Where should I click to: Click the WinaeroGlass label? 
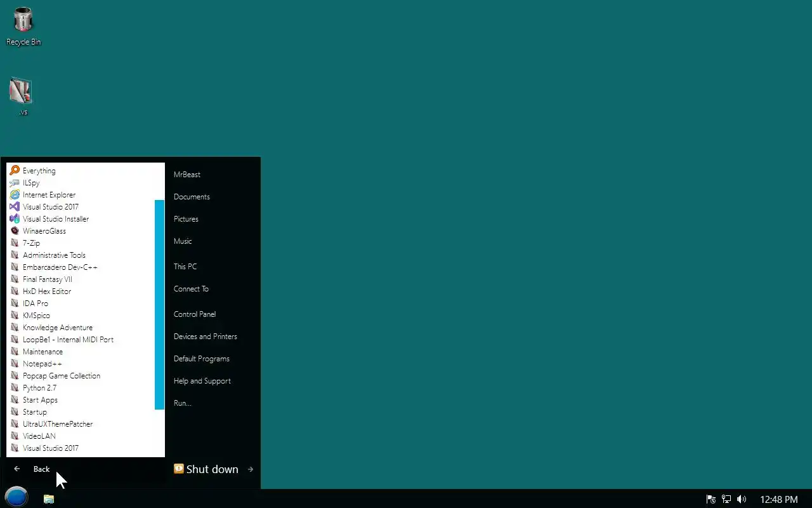[x=44, y=231]
